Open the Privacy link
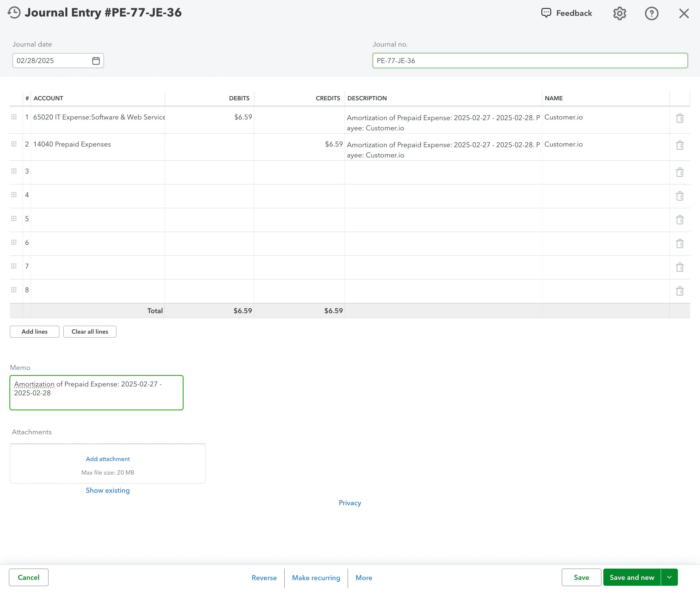This screenshot has width=700, height=594. point(350,503)
